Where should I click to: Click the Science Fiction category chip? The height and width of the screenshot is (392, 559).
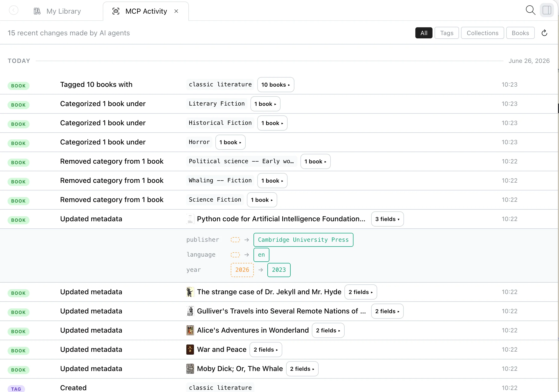tap(215, 200)
